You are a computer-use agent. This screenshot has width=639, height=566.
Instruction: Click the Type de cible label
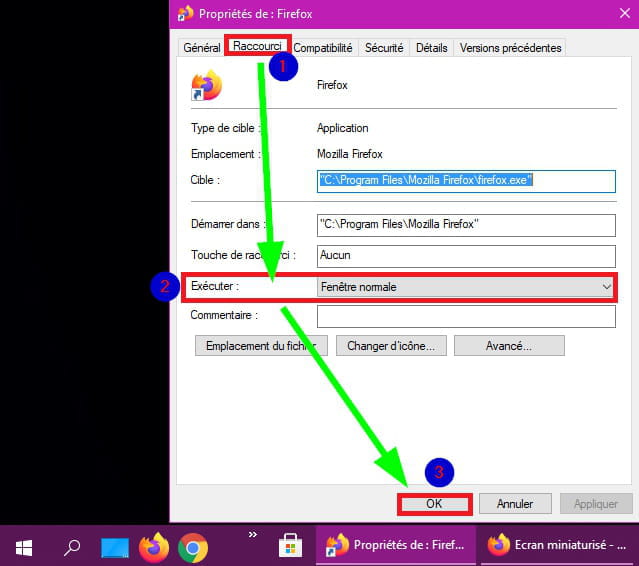point(225,128)
